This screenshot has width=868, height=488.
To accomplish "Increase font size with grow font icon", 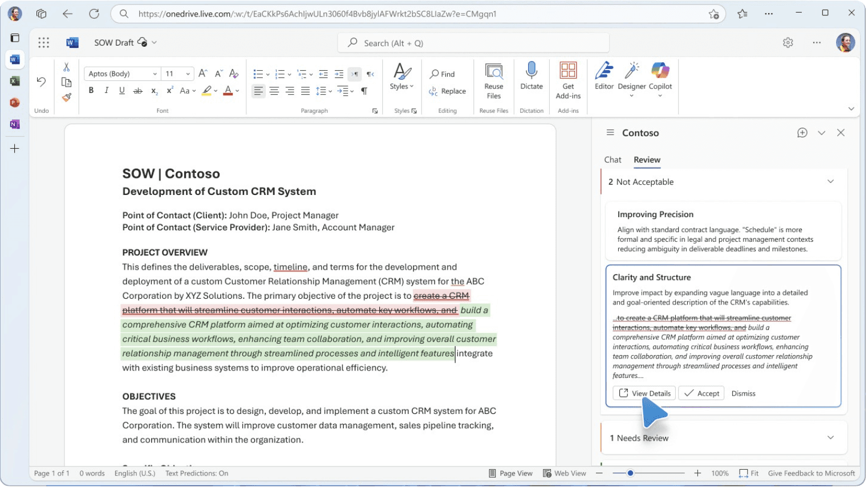I will pos(203,74).
